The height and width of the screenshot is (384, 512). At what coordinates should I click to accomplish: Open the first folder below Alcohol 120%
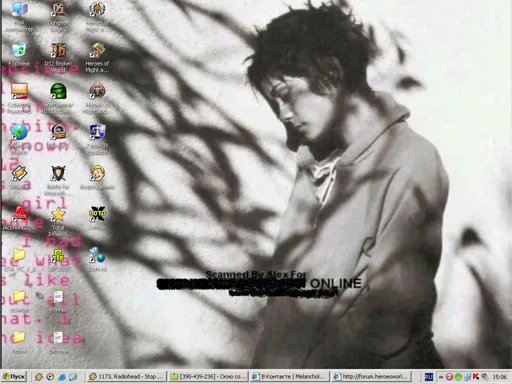coord(19,255)
